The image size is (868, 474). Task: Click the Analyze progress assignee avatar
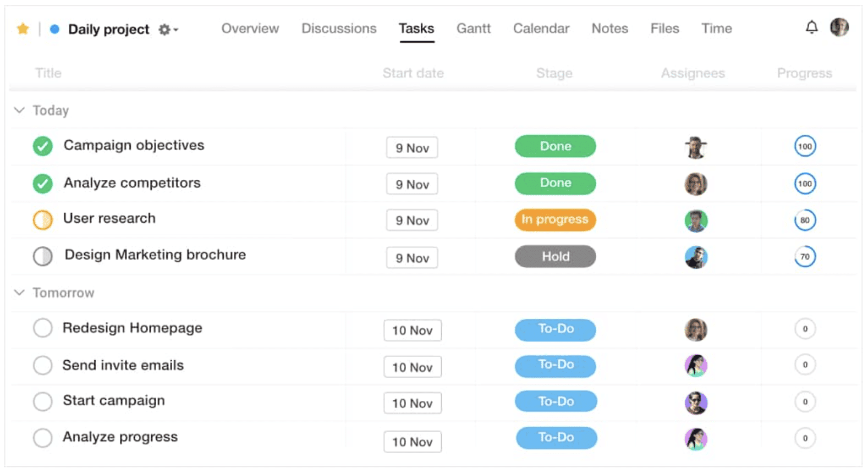[x=696, y=439]
